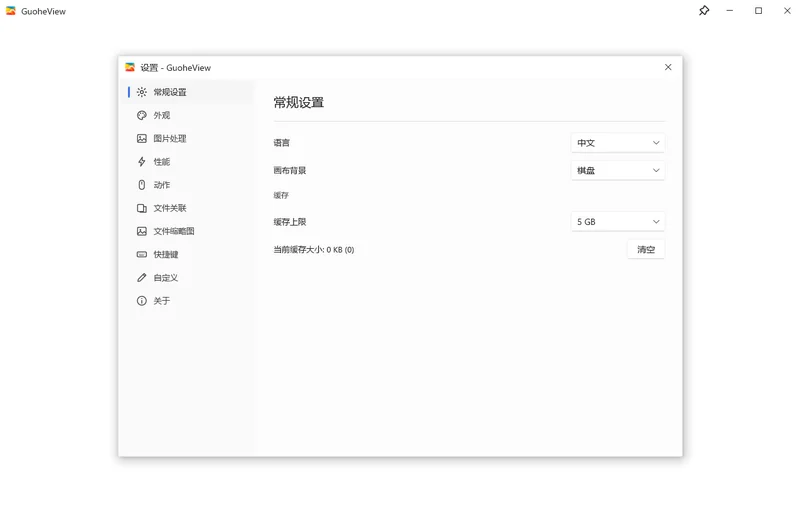
Task: Open the 画布背景 dropdown showing 棋盘
Action: coord(618,170)
